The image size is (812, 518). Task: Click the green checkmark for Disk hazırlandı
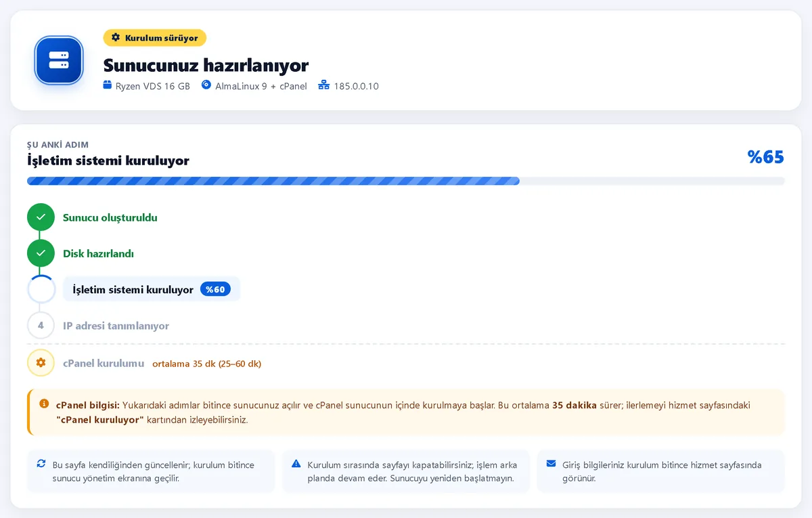pos(41,253)
